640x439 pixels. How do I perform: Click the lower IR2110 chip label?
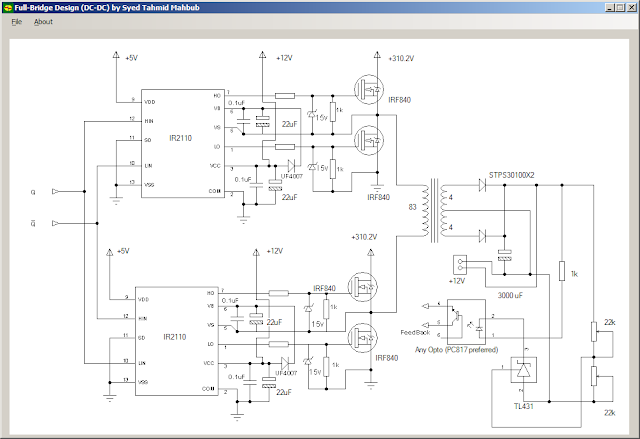coord(174,337)
